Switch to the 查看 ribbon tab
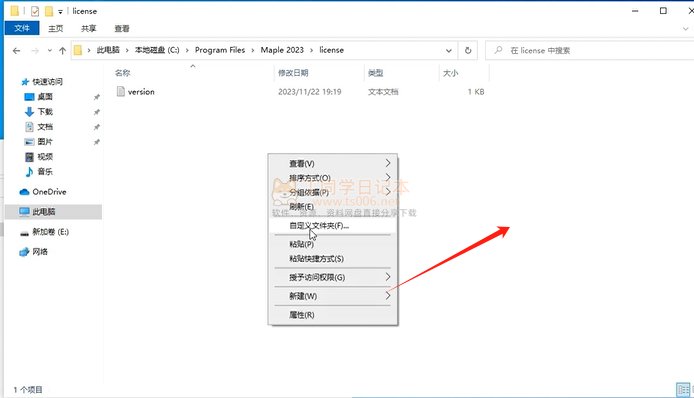The width and height of the screenshot is (694, 398). point(122,28)
